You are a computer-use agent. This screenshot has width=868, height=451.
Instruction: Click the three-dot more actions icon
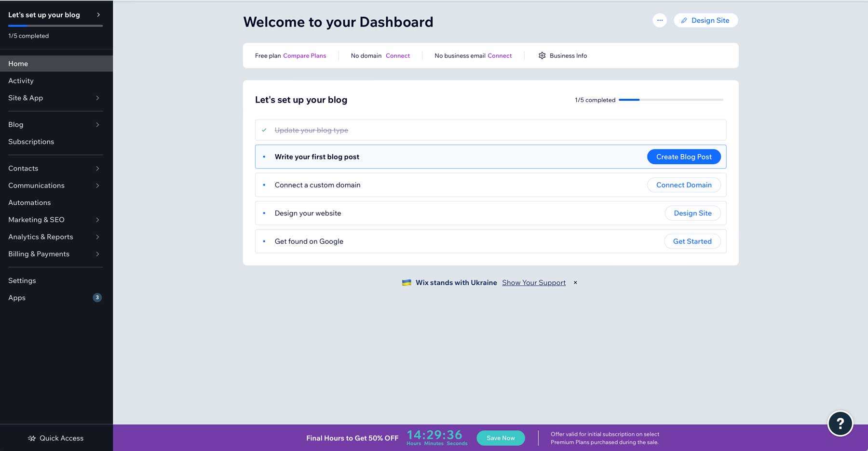pyautogui.click(x=660, y=20)
